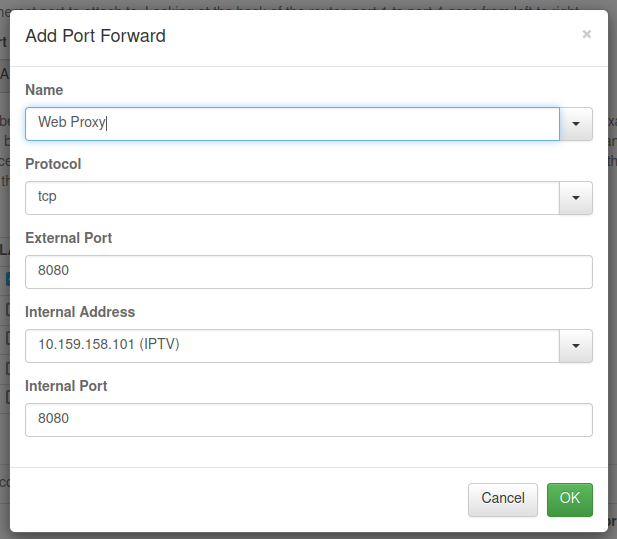Focus the Internal Port input field

(308, 420)
